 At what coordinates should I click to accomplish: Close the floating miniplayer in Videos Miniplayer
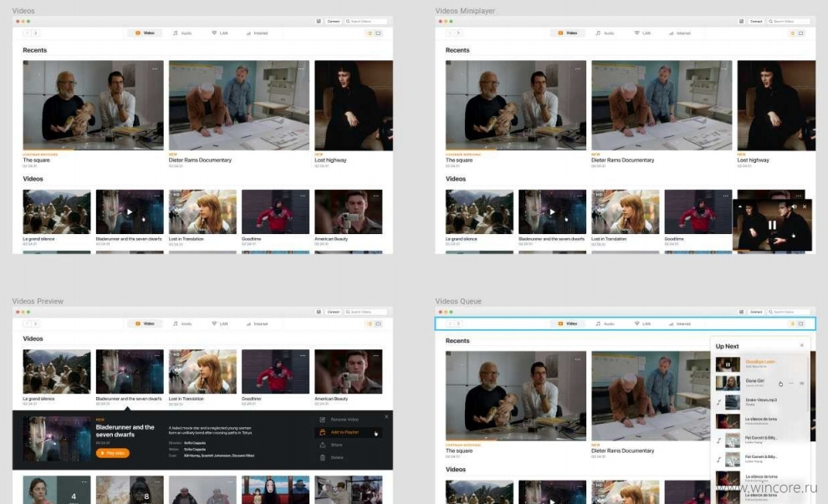(x=805, y=207)
